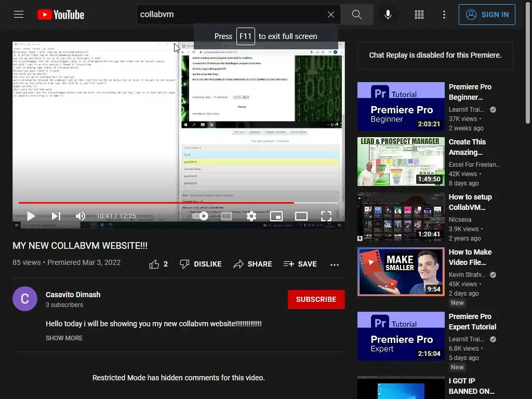Open MAKE SMALLER video thumbnail
Screen dimensions: 532x399
pyautogui.click(x=401, y=271)
